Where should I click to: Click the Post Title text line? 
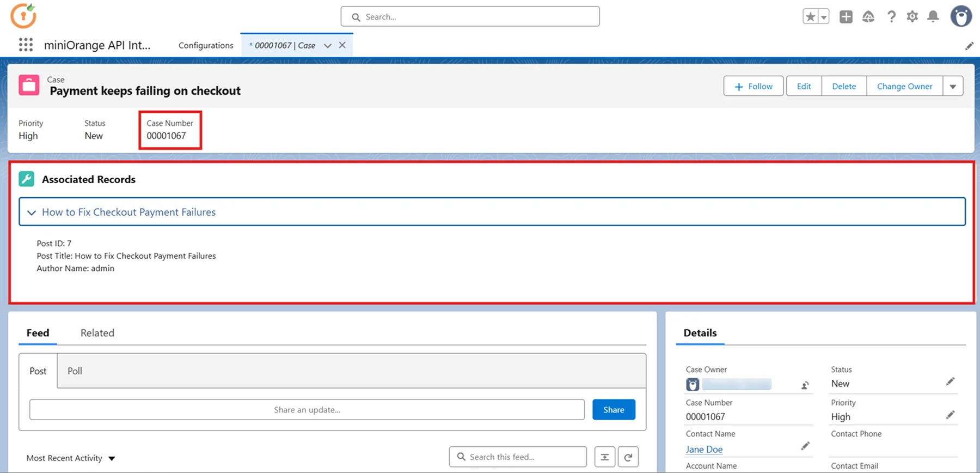(126, 256)
